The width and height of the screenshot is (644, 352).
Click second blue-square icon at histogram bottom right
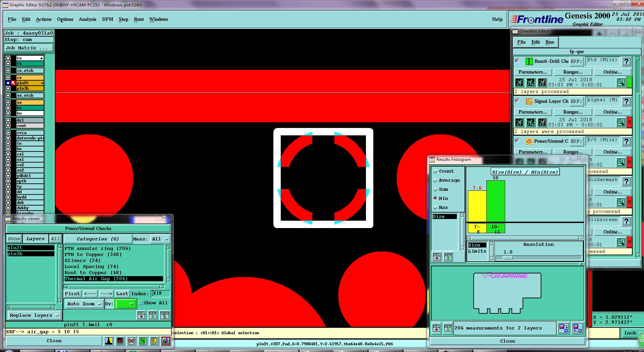578,328
